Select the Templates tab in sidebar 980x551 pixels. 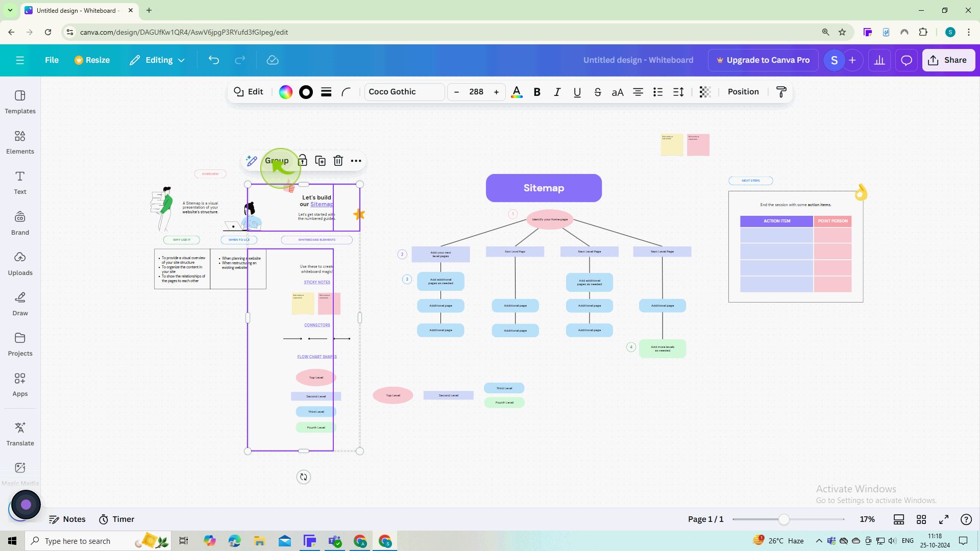pos(19,102)
